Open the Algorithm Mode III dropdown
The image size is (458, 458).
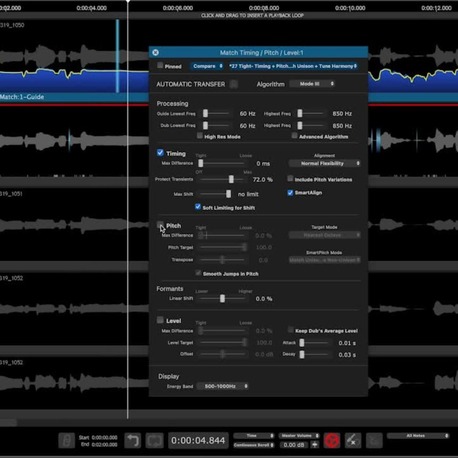coord(312,84)
